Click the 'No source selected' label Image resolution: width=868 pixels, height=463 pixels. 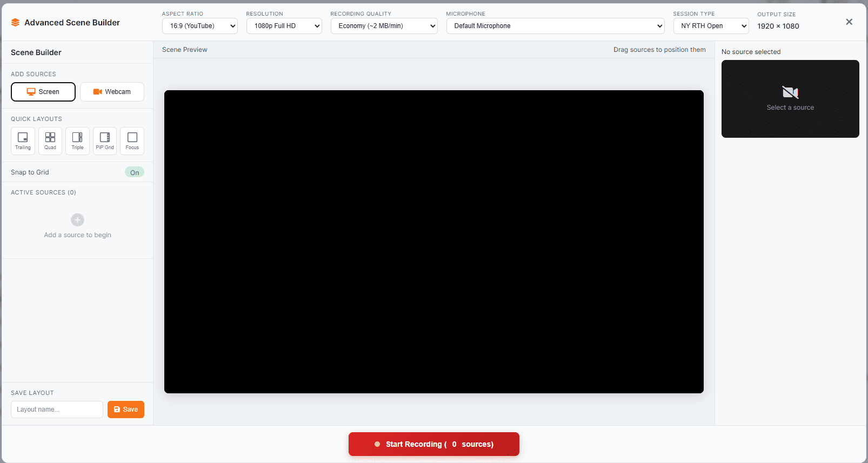pyautogui.click(x=751, y=52)
